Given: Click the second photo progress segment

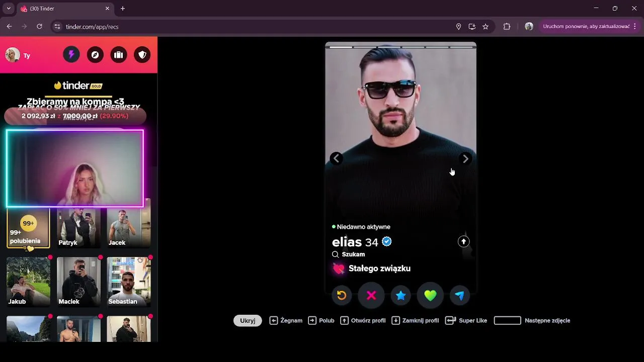Looking at the screenshot, I should click(364, 47).
